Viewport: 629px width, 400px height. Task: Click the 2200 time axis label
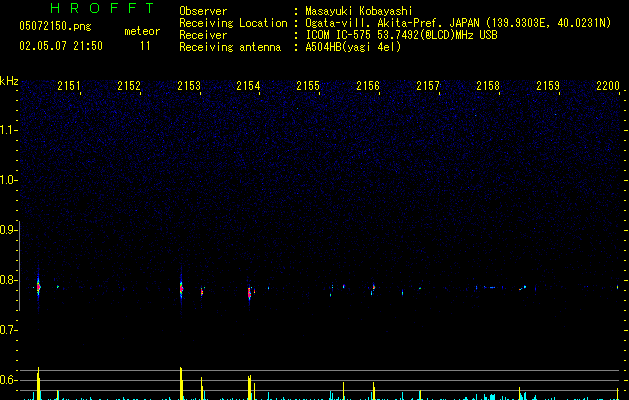[608, 85]
